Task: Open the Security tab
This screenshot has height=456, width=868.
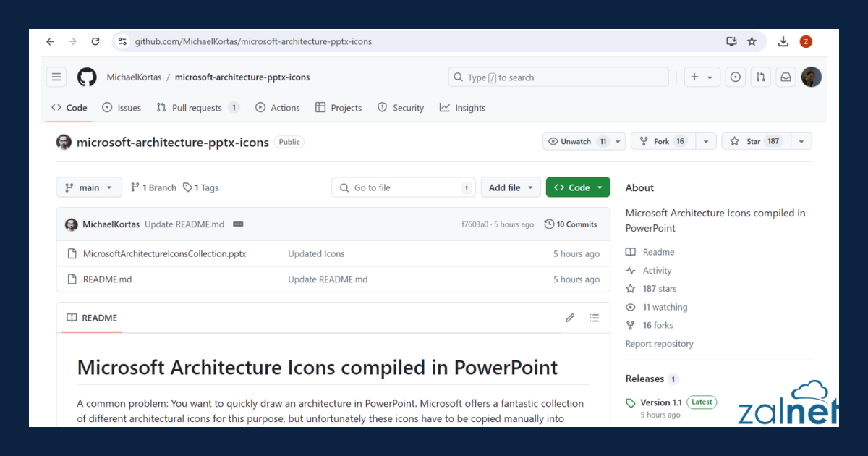Action: pos(401,108)
